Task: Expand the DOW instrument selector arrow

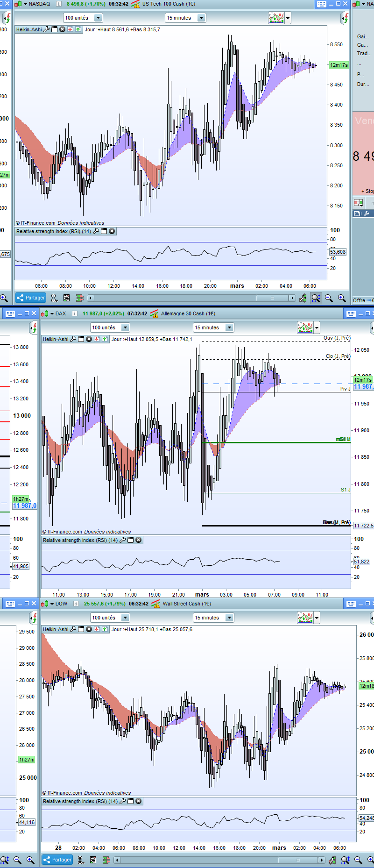Action: tap(52, 604)
